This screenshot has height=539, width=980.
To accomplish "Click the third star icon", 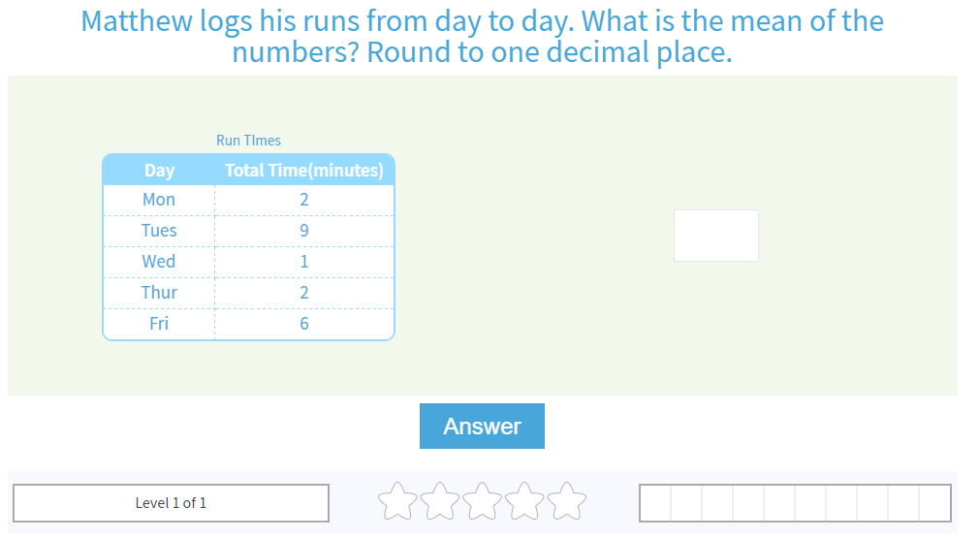I will point(482,501).
